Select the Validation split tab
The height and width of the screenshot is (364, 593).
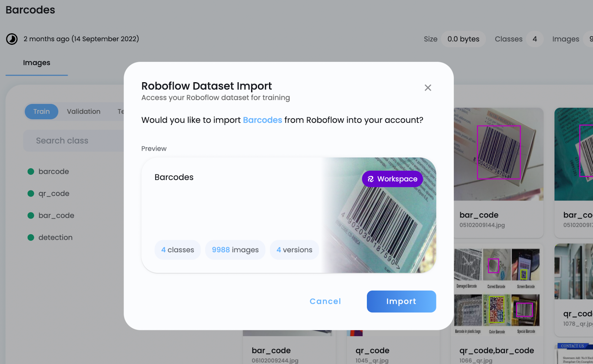click(x=84, y=111)
